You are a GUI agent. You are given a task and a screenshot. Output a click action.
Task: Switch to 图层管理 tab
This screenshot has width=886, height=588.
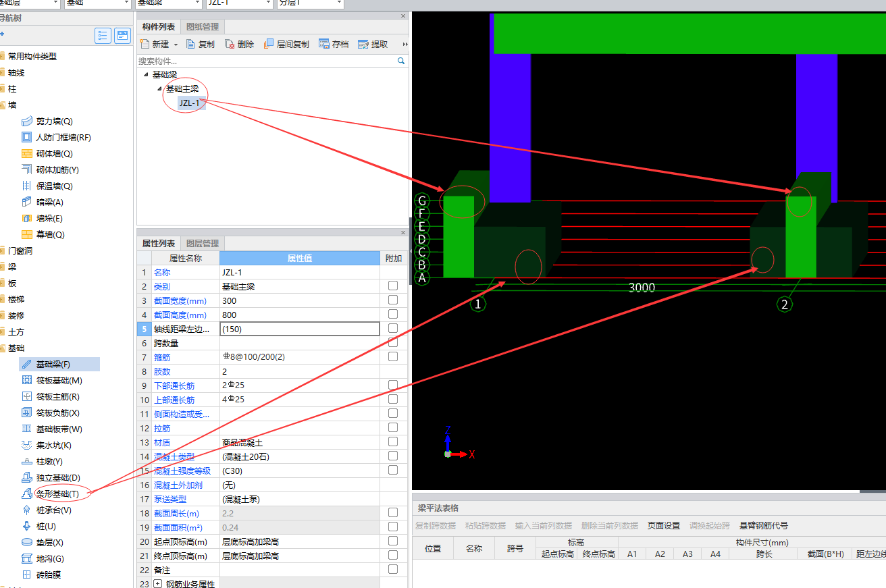point(203,243)
